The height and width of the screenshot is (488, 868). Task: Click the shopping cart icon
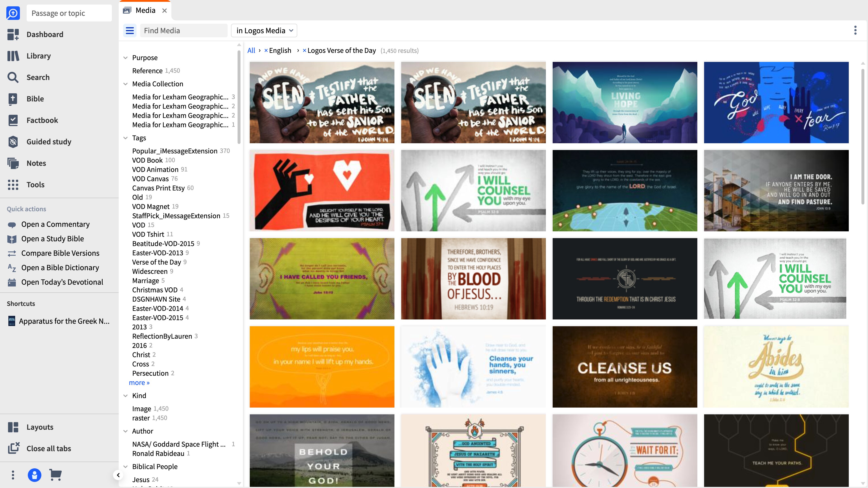pyautogui.click(x=55, y=475)
